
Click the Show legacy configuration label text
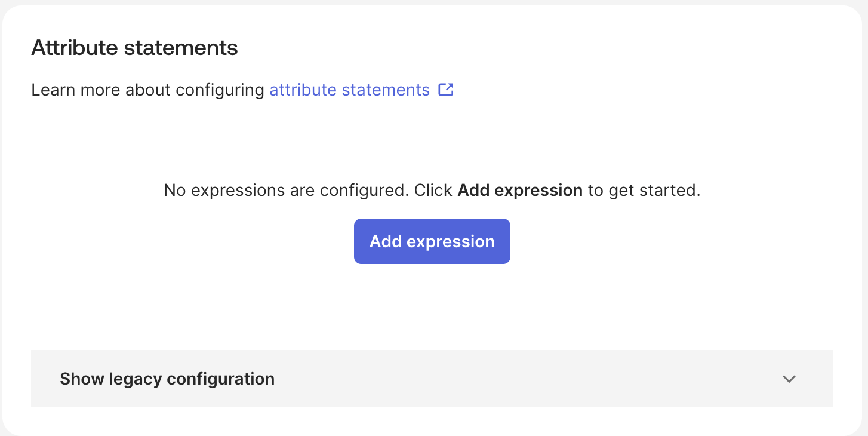[x=167, y=379]
